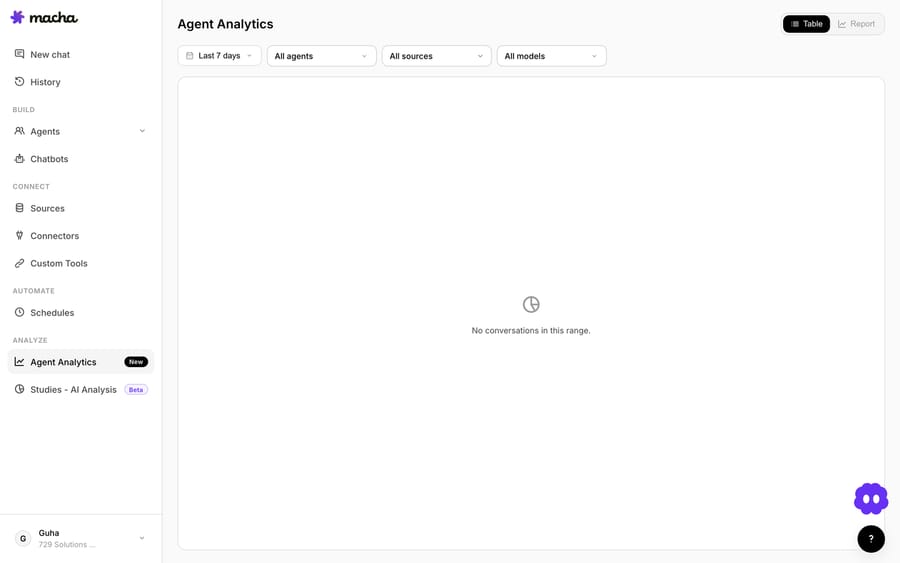Click the 729 Solutions workspace name
The width and height of the screenshot is (900, 563).
[x=67, y=545]
